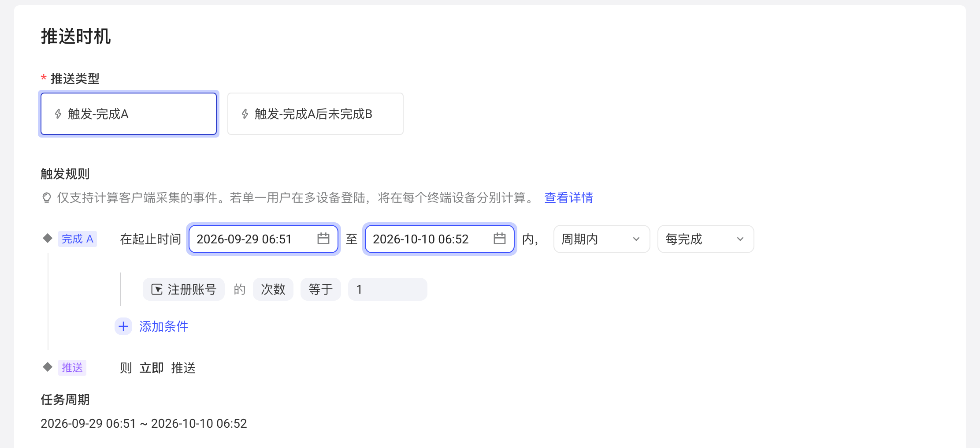
Task: Click the 添加条件 link
Action: coord(164,326)
